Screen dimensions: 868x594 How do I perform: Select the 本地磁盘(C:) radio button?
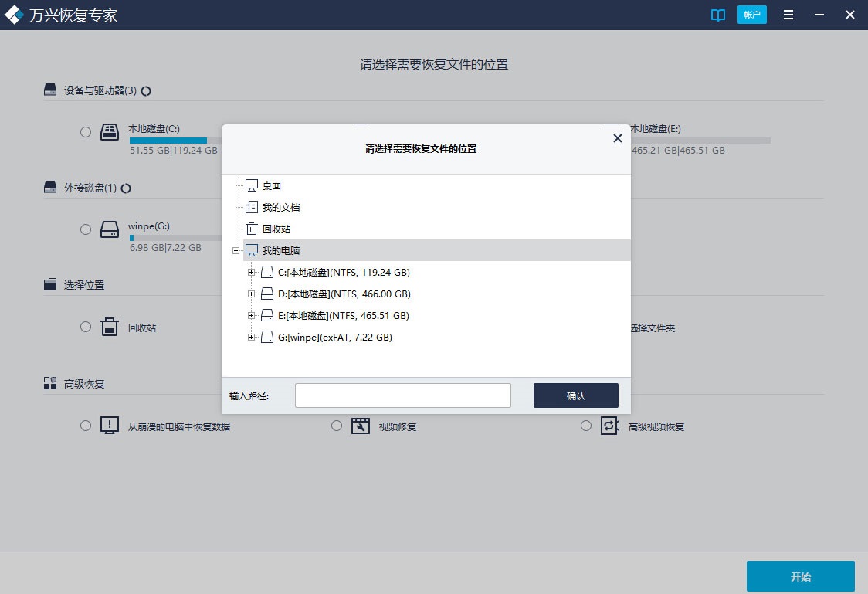click(86, 132)
